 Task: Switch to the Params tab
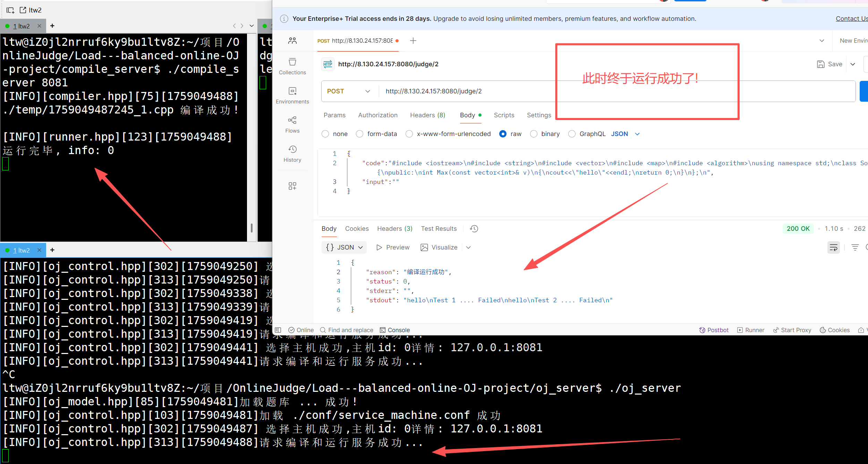point(334,115)
